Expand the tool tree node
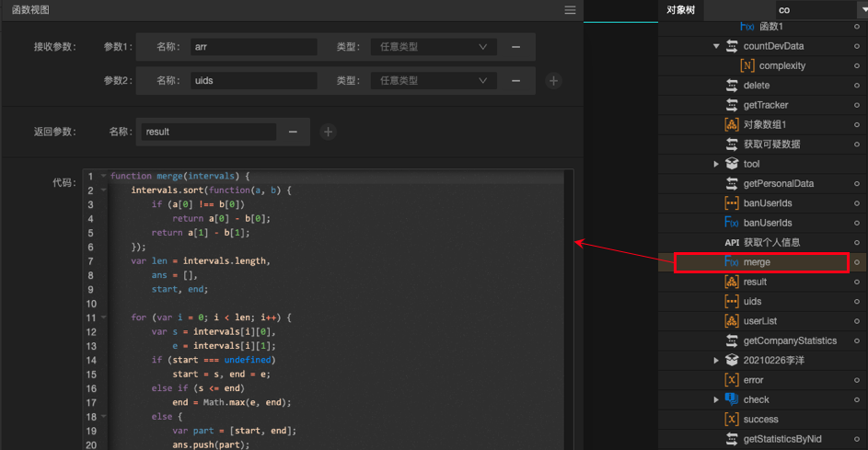 (x=716, y=164)
